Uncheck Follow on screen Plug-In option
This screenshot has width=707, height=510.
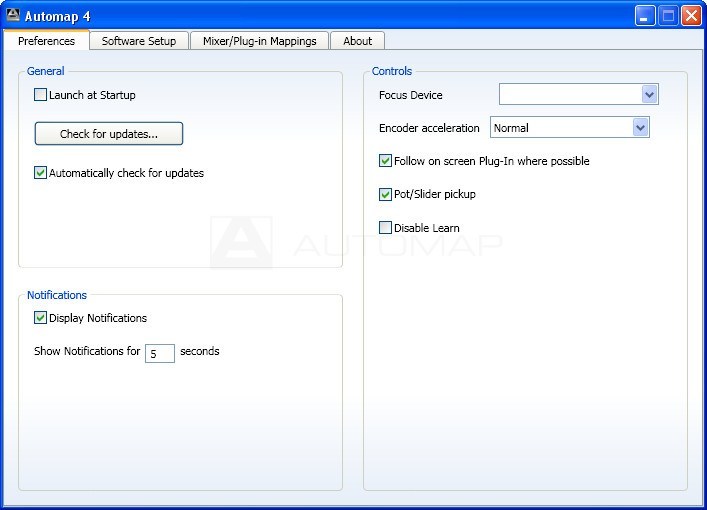point(385,161)
